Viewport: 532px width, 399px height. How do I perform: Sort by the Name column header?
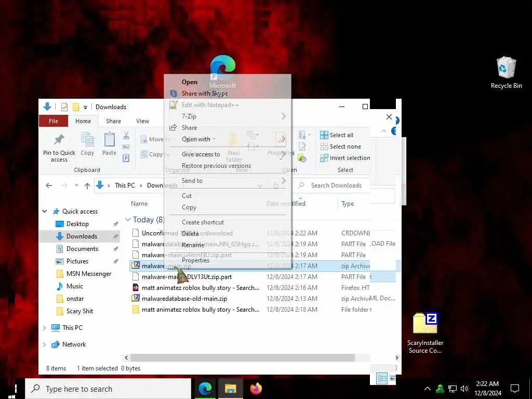pyautogui.click(x=139, y=204)
